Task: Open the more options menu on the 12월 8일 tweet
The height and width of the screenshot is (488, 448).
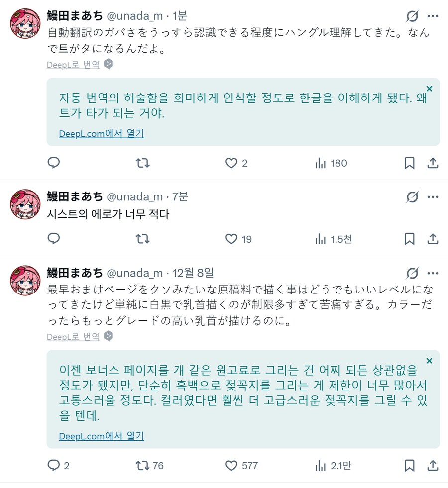Action: pos(433,273)
